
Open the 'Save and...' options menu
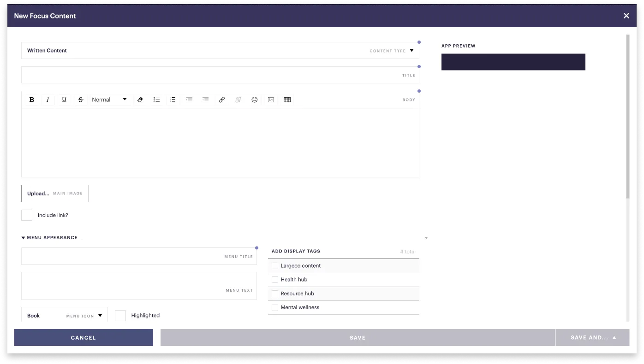pyautogui.click(x=593, y=338)
